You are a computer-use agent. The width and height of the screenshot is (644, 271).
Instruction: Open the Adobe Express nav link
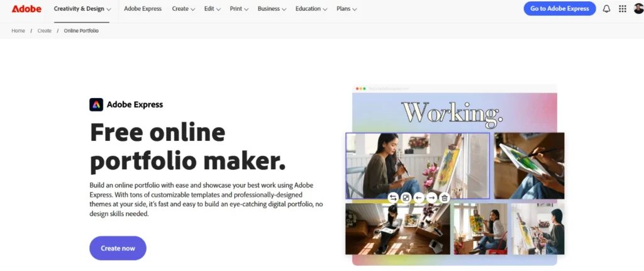(143, 9)
